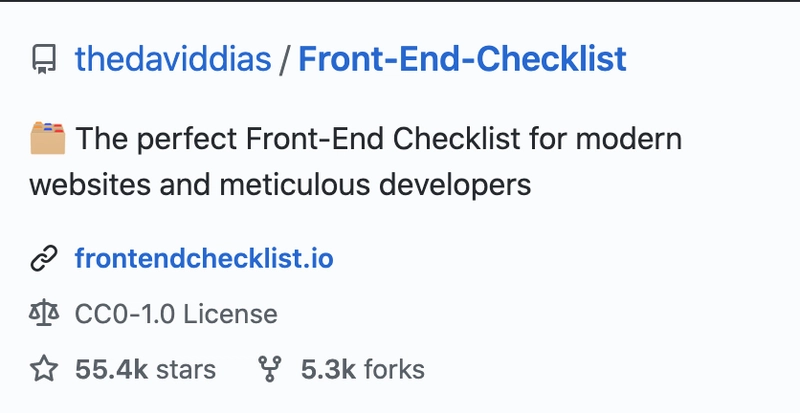800x413 pixels.
Task: Click the balance scale license icon
Action: (44, 313)
